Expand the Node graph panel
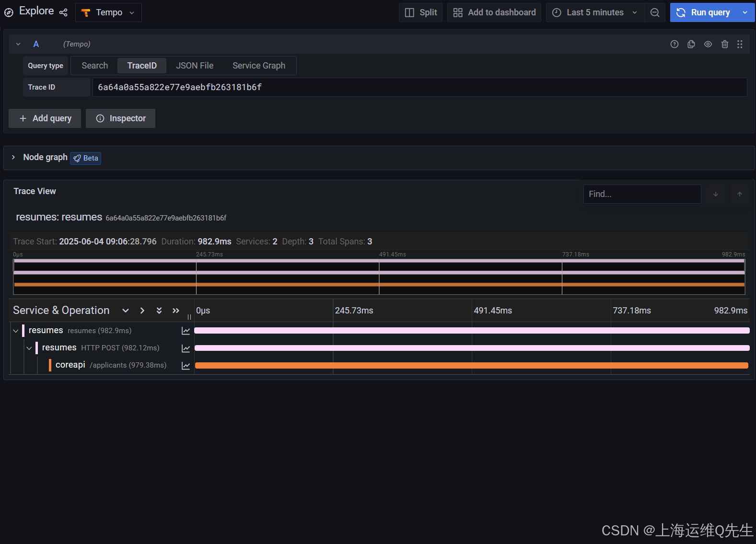The image size is (756, 544). [x=13, y=157]
